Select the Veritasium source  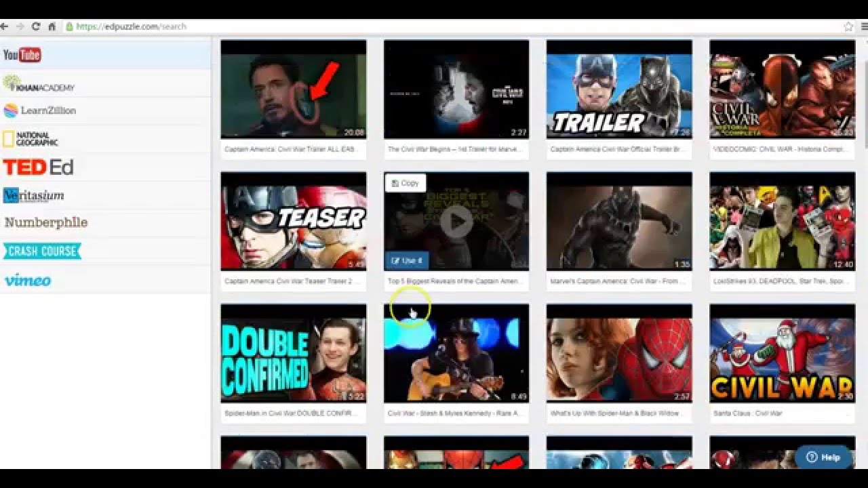tap(105, 195)
